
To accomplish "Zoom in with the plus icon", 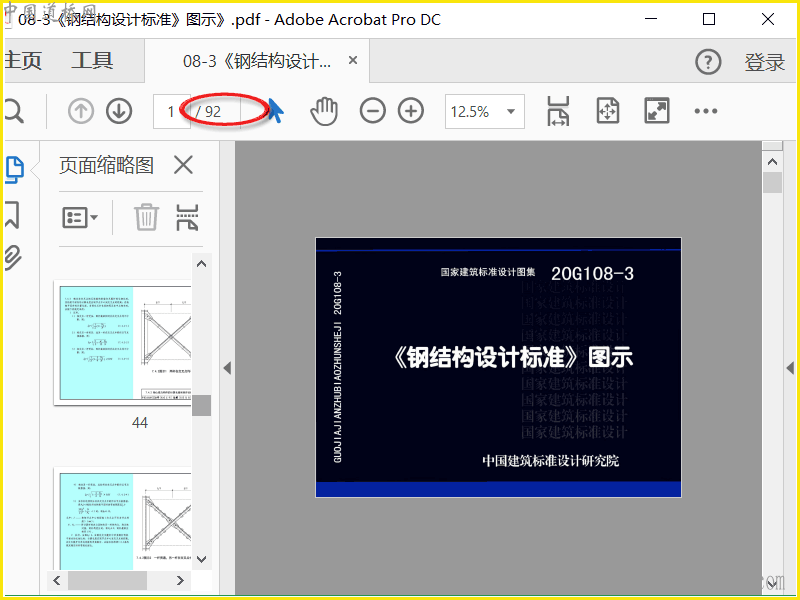I will tap(411, 111).
